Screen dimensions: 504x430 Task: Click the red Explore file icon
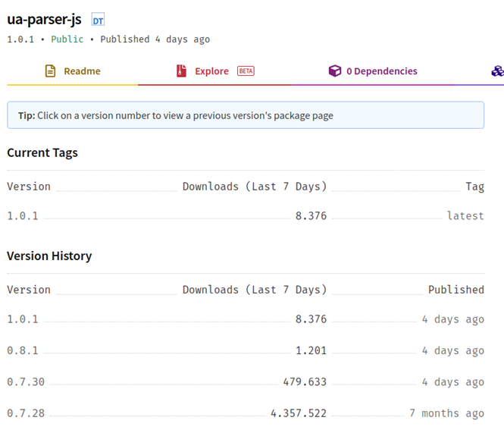(181, 71)
